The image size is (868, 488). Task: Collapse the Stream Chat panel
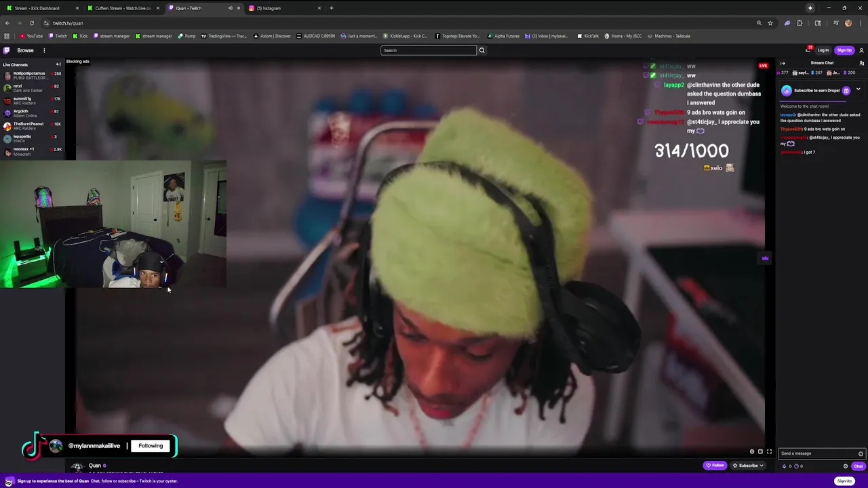pos(783,63)
